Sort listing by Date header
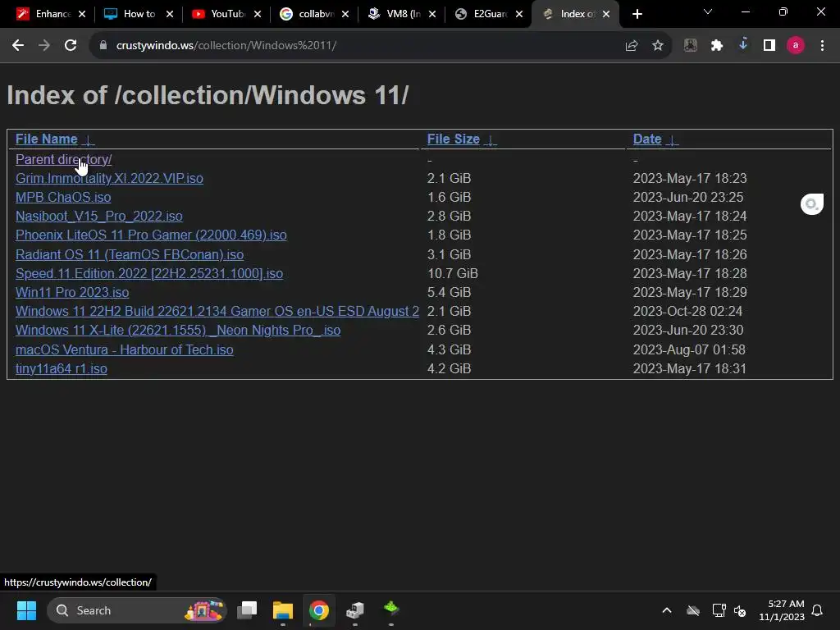 click(x=647, y=139)
